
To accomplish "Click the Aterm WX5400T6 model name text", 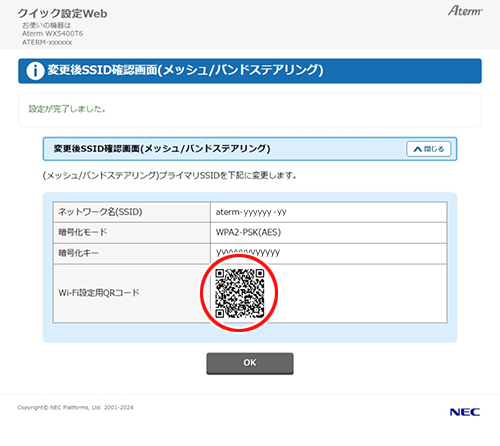I will click(x=52, y=34).
